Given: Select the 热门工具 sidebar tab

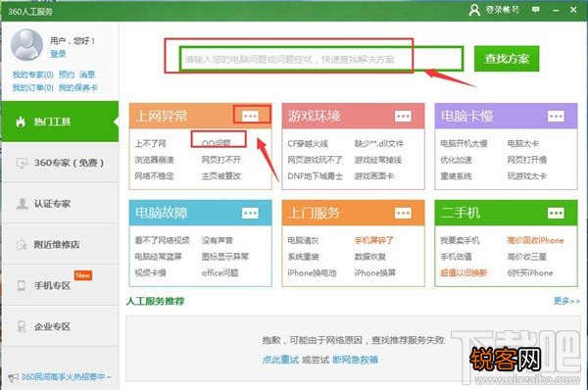Looking at the screenshot, I should pyautogui.click(x=60, y=122).
